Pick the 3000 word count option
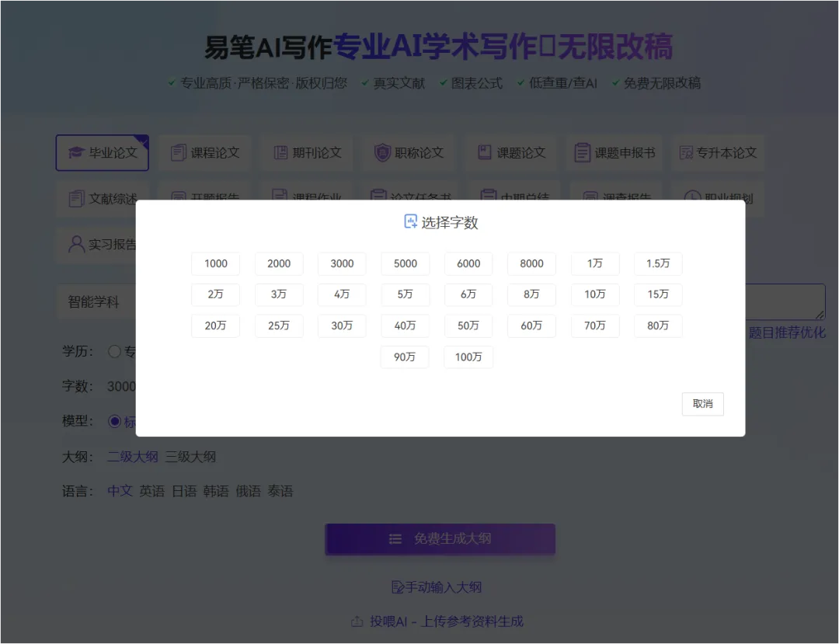This screenshot has width=839, height=644. [x=342, y=263]
